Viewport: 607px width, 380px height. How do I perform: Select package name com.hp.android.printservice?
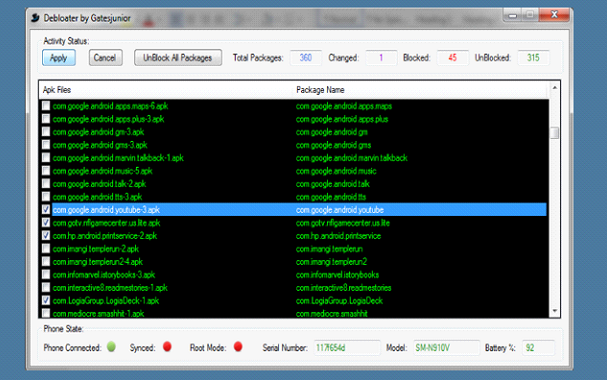pos(338,236)
